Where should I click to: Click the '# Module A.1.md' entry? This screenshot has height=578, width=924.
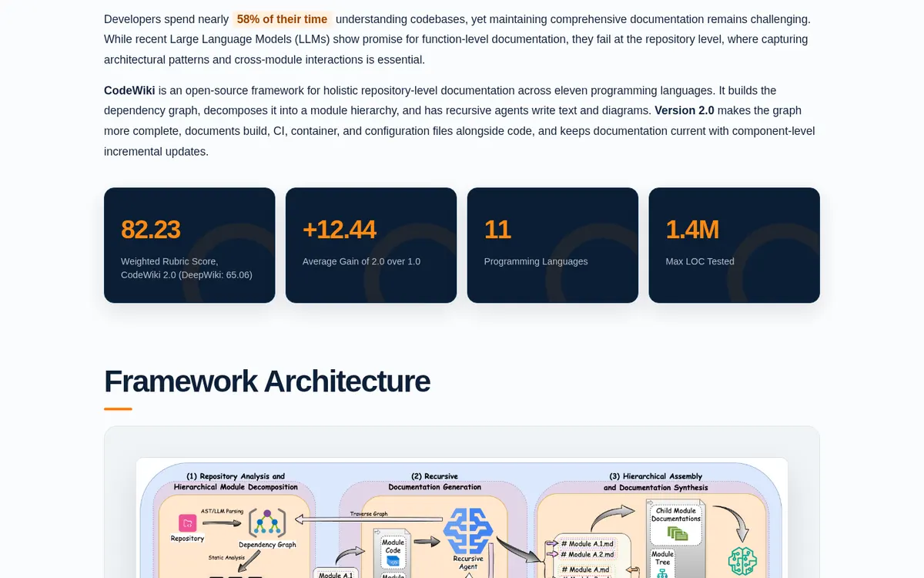click(x=588, y=543)
